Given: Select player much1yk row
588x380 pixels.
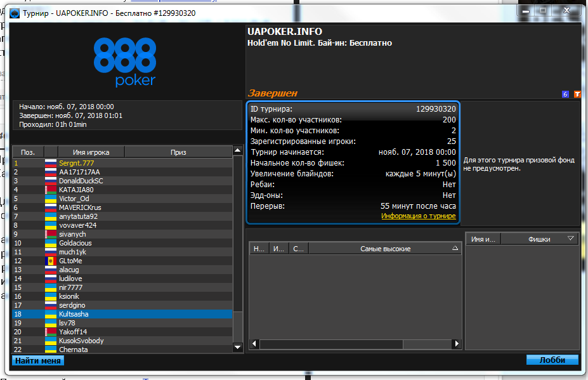Looking at the screenshot, I should tap(122, 252).
